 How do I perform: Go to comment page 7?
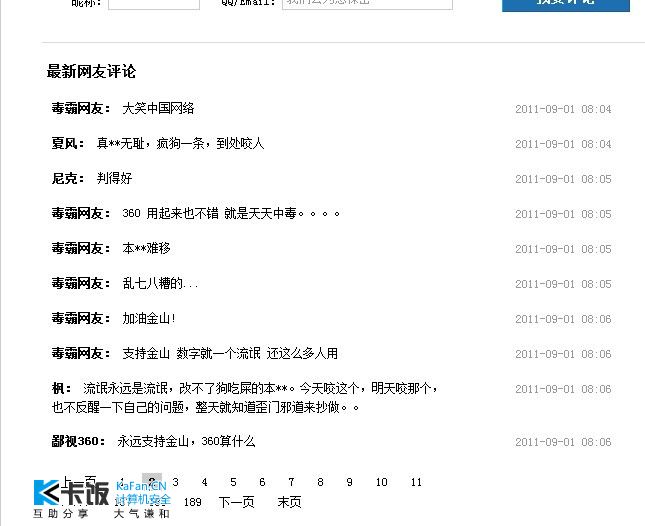[x=291, y=482]
